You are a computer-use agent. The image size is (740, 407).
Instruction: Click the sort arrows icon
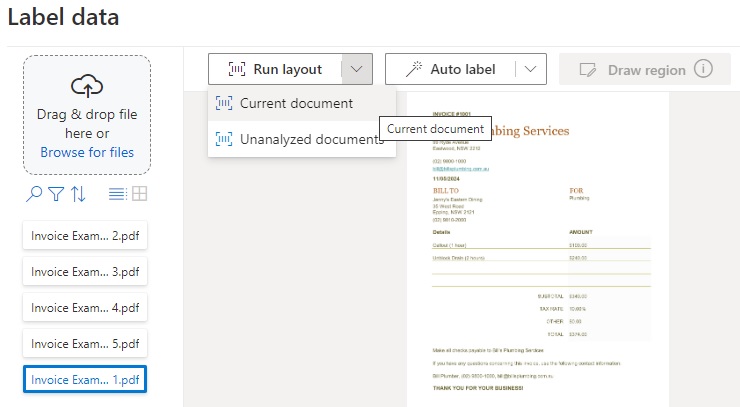78,194
